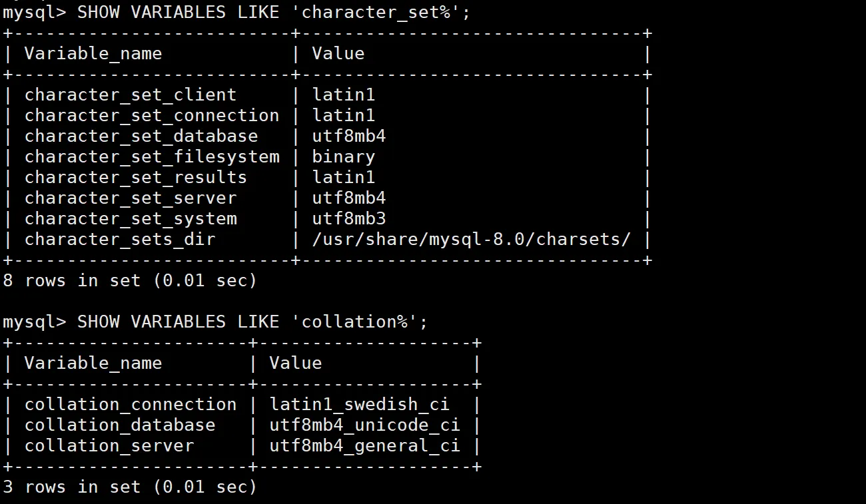
Task: Select the character_set_database variable text
Action: 141,136
